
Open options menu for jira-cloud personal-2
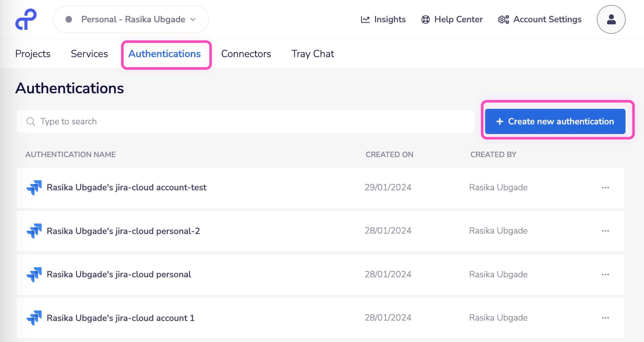pos(605,231)
